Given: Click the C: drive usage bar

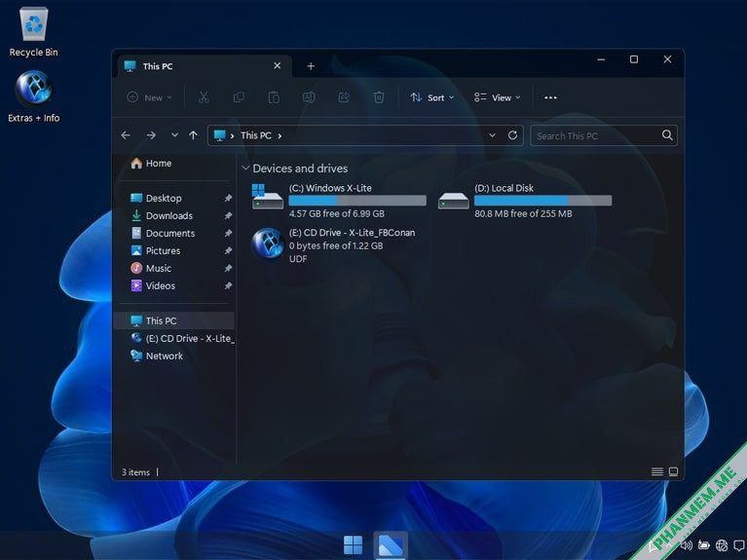Looking at the screenshot, I should tap(357, 201).
